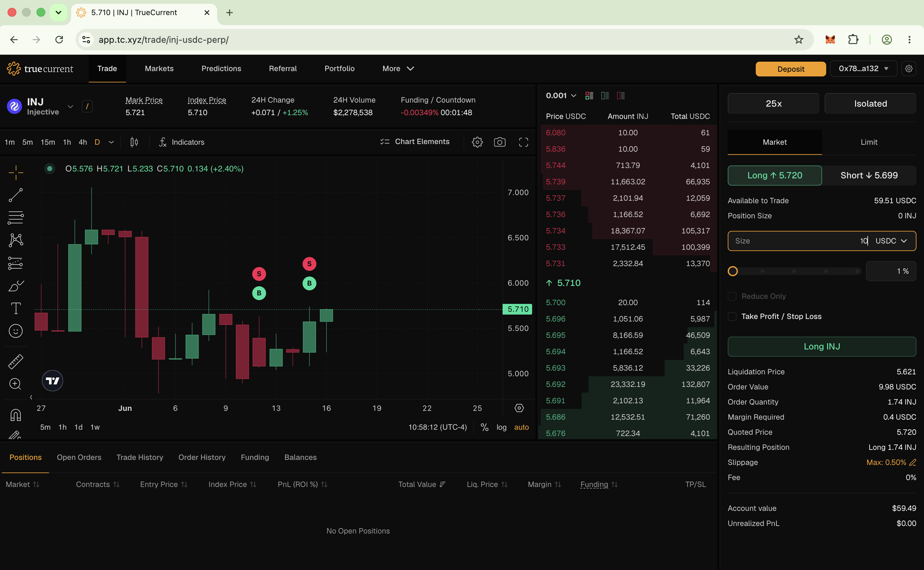
Task: Enter fullscreen chart mode
Action: pyautogui.click(x=523, y=142)
